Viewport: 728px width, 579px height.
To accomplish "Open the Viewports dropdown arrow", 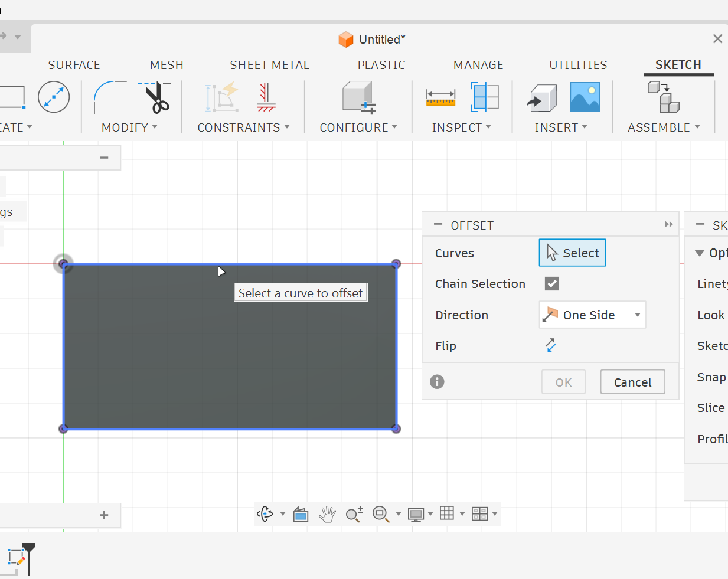I will 495,514.
